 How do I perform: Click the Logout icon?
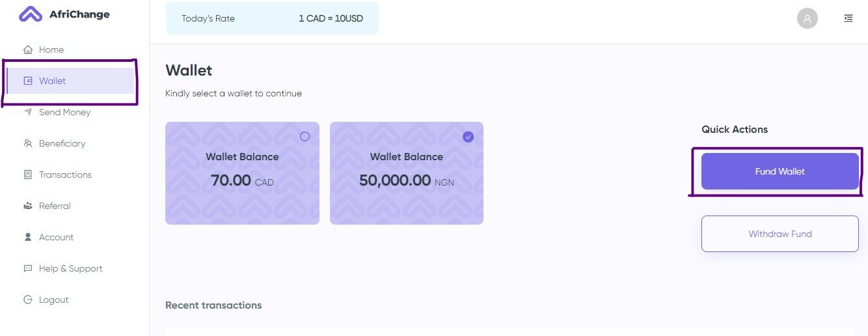pos(28,300)
